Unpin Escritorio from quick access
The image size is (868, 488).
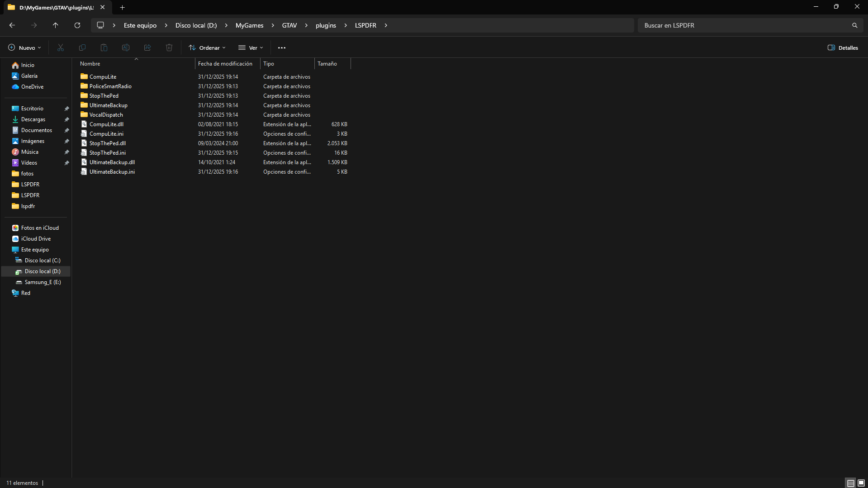67,109
